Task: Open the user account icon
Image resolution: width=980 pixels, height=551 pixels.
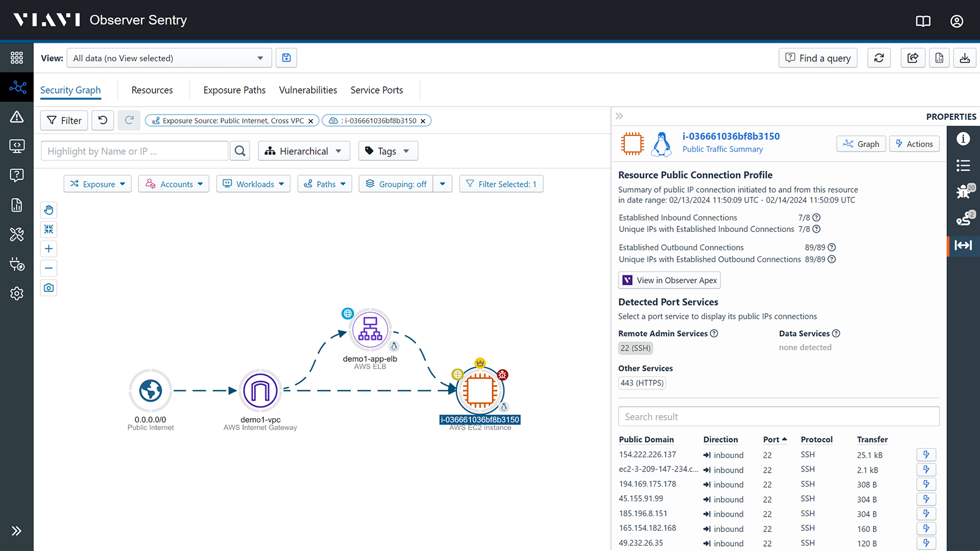Action: coord(957,21)
